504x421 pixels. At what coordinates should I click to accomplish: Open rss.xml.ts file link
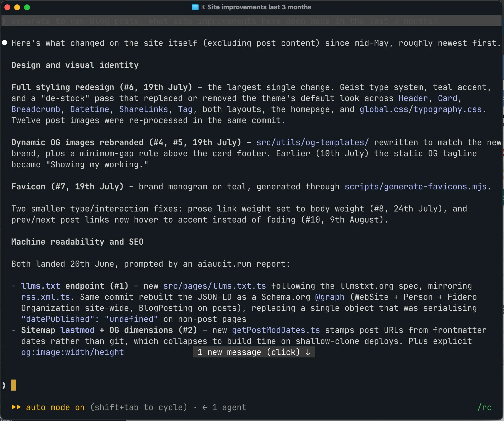tap(46, 297)
